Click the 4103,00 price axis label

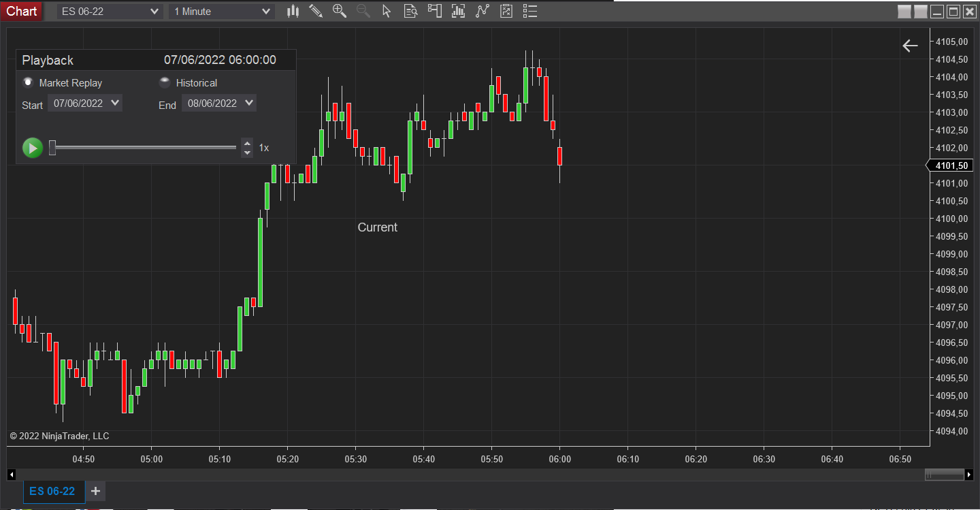(x=952, y=112)
